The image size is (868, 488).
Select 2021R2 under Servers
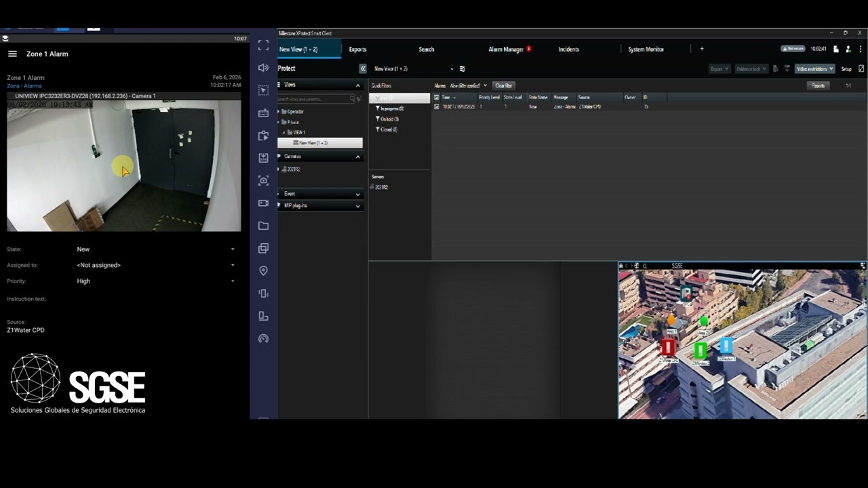pos(380,187)
